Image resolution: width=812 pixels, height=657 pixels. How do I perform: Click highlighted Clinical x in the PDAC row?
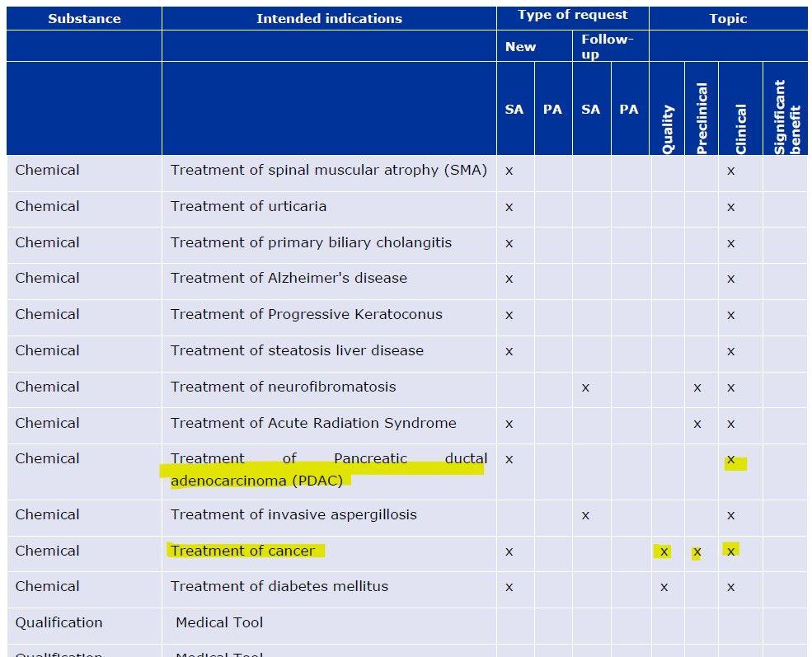click(x=731, y=460)
